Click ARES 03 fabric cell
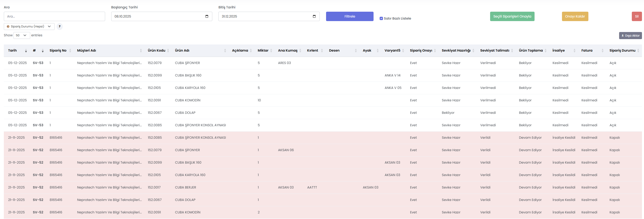The height and width of the screenshot is (219, 644). (x=284, y=63)
